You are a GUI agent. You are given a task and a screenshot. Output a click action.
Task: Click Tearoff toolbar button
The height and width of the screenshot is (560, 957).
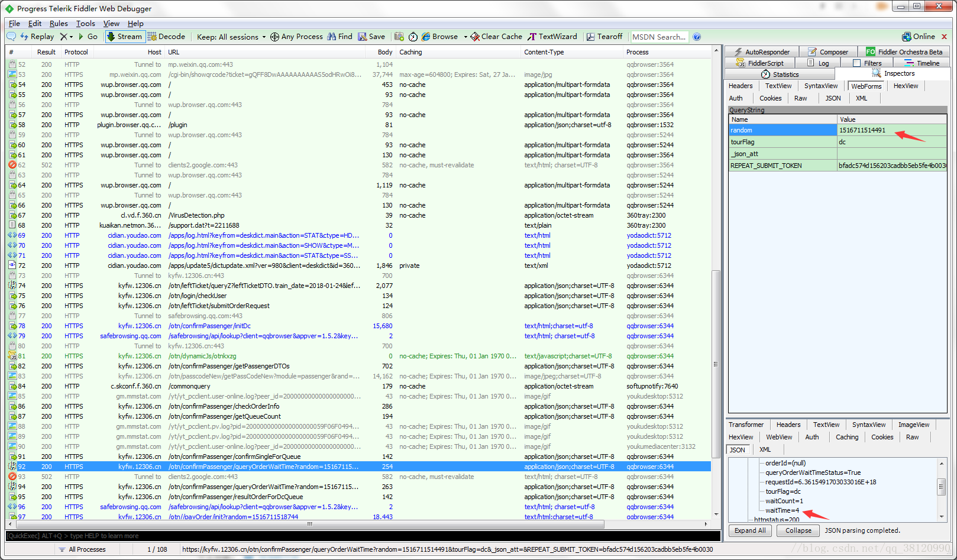604,37
